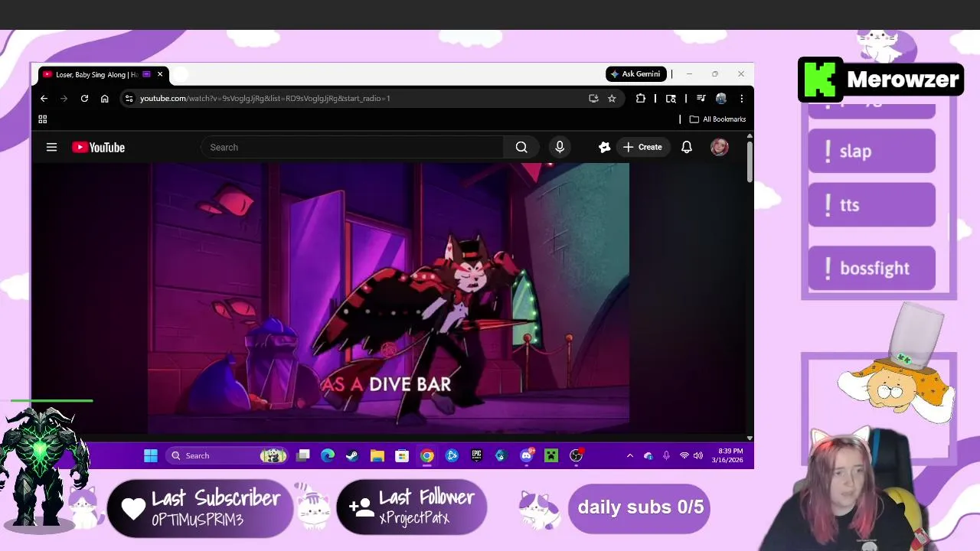Go back using Chrome's back arrow
The height and width of the screenshot is (551, 980).
coord(44,98)
